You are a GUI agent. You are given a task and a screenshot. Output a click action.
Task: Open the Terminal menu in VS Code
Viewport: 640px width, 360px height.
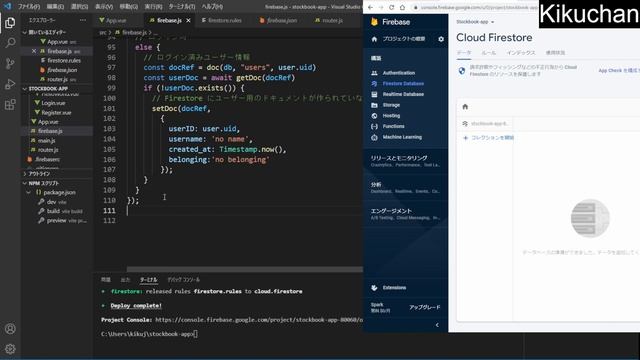coord(182,7)
